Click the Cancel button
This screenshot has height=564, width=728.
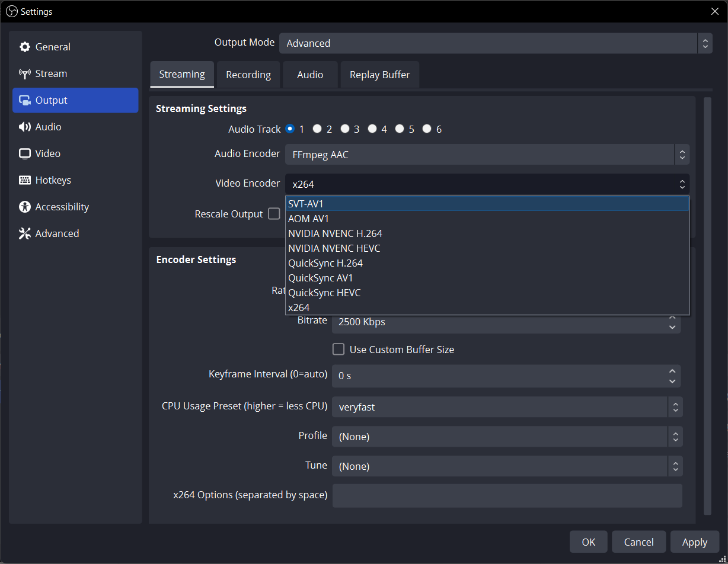tap(639, 541)
